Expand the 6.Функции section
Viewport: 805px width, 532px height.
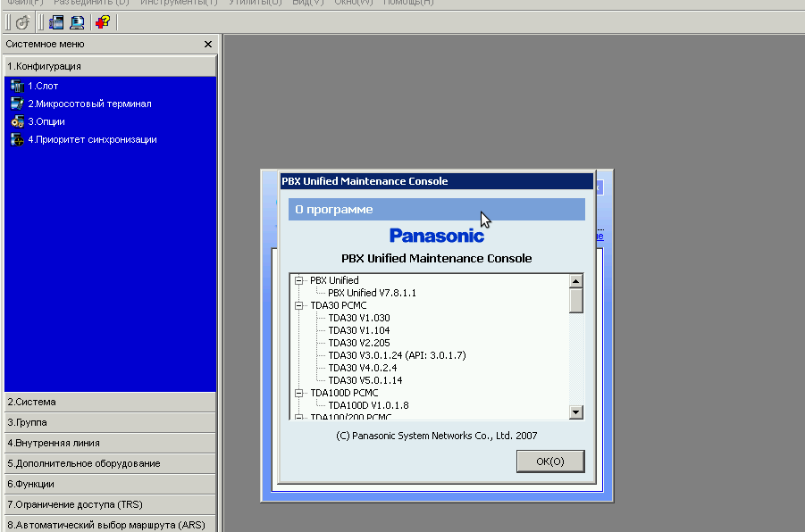coord(111,485)
